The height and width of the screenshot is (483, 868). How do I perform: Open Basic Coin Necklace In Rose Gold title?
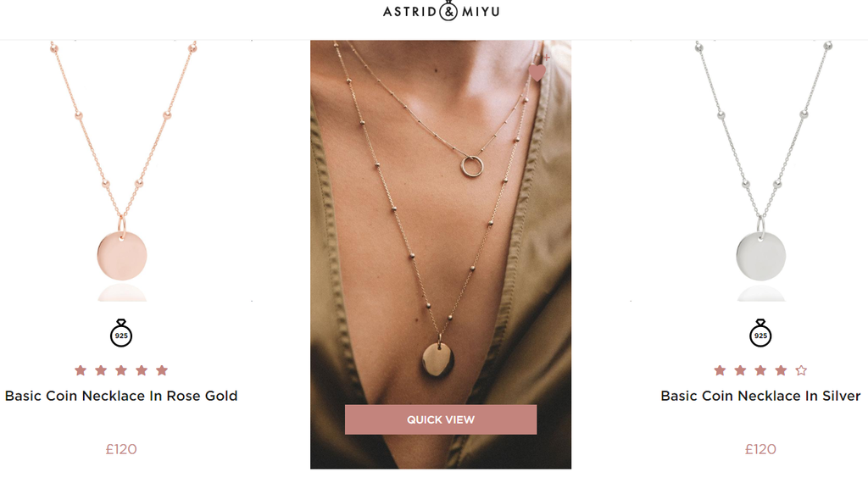(x=121, y=396)
